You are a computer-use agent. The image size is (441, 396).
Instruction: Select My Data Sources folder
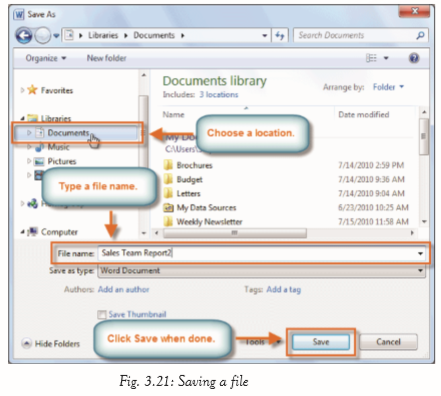click(206, 208)
